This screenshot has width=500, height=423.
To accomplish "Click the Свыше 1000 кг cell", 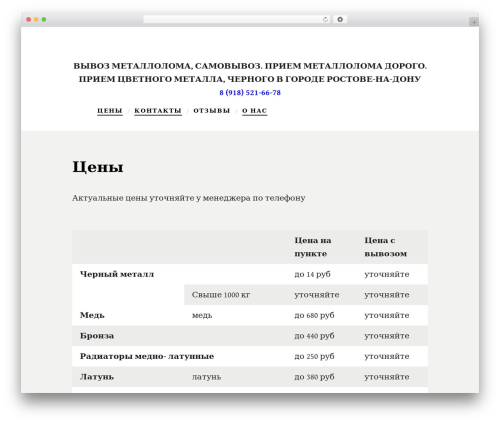I will pyautogui.click(x=221, y=295).
